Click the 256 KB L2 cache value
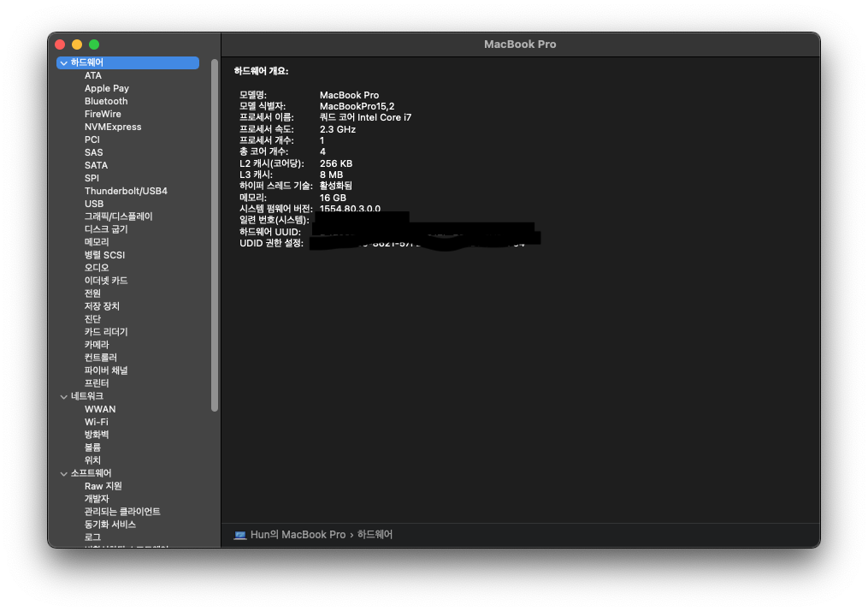The height and width of the screenshot is (611, 868). [x=336, y=163]
